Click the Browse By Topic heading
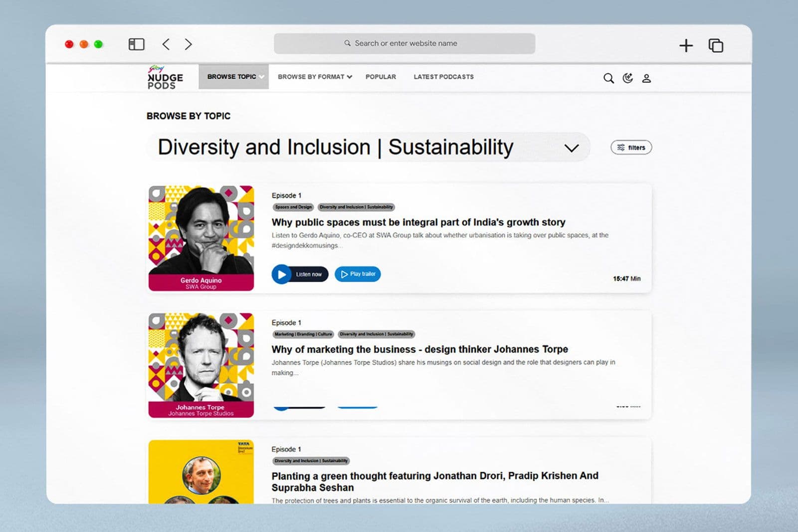Viewport: 798px width, 532px height. [189, 116]
